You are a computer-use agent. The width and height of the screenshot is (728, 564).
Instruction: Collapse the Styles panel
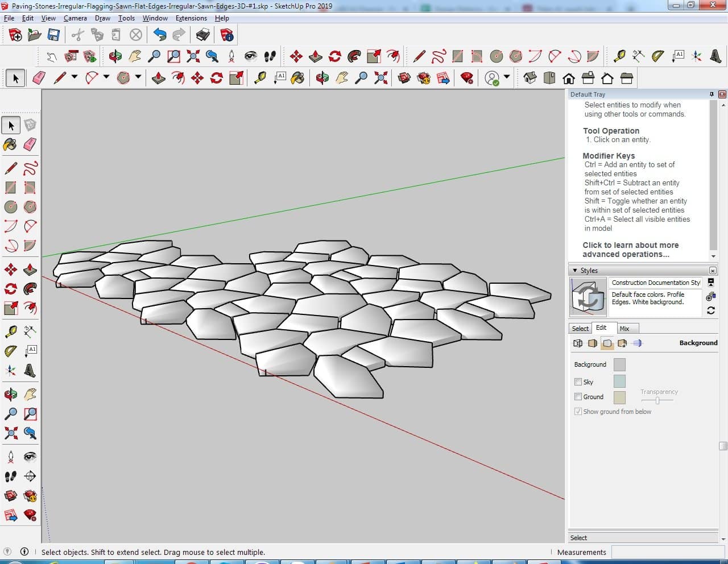point(575,271)
